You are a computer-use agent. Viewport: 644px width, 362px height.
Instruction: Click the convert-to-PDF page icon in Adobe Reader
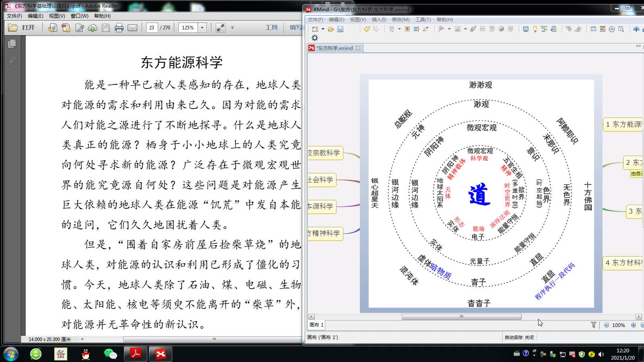[52, 28]
